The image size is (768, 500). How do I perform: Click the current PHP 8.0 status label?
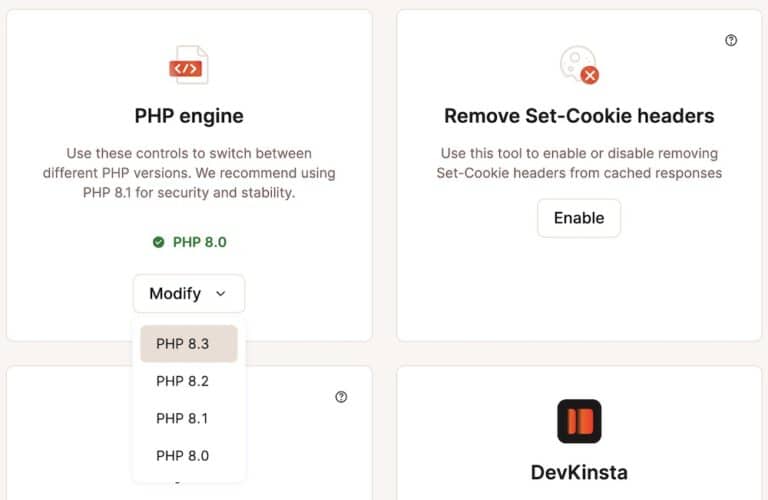coord(199,242)
